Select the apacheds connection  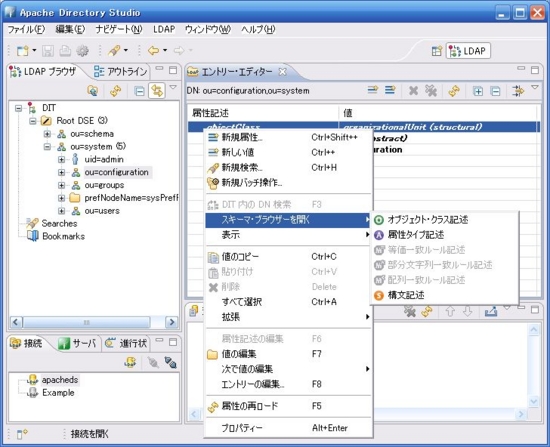[60, 380]
